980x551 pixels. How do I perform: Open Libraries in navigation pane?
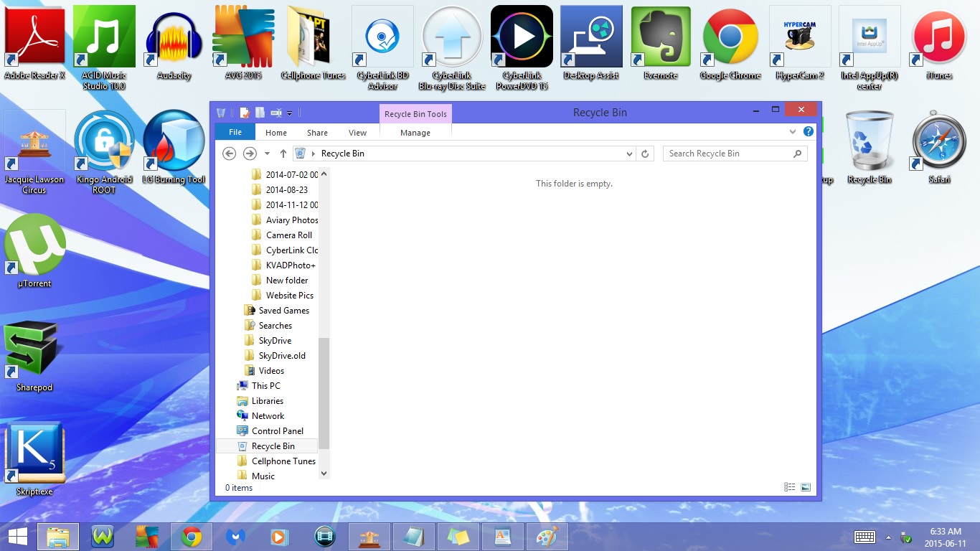(260, 401)
